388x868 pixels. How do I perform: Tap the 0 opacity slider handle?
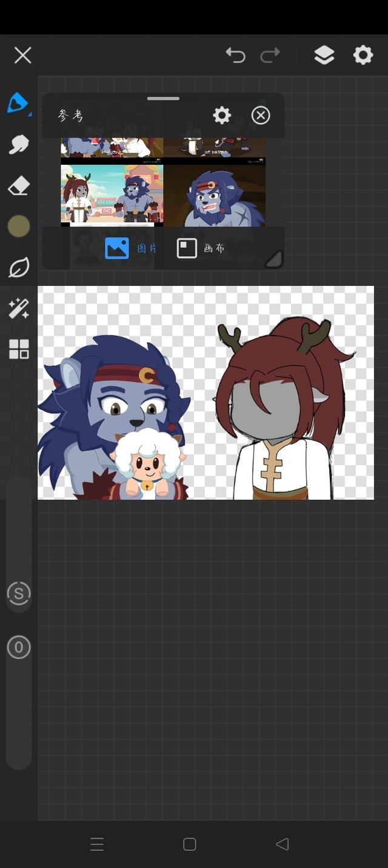(19, 648)
